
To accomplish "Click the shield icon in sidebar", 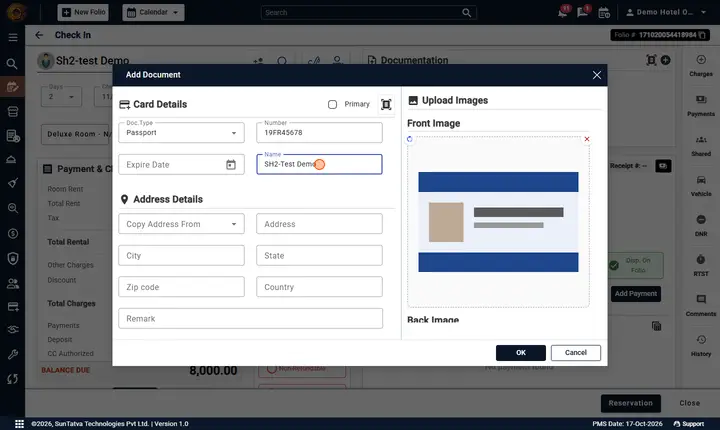I will pyautogui.click(x=13, y=259).
